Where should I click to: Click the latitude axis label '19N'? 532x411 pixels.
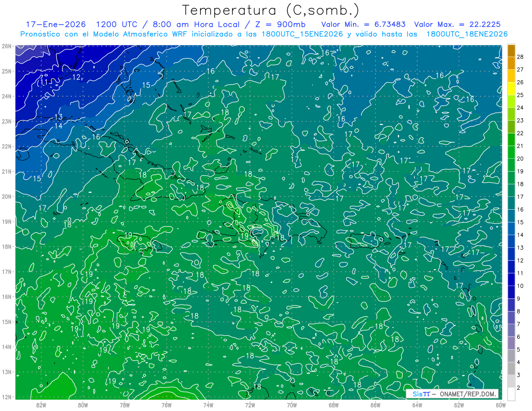(x=7, y=221)
